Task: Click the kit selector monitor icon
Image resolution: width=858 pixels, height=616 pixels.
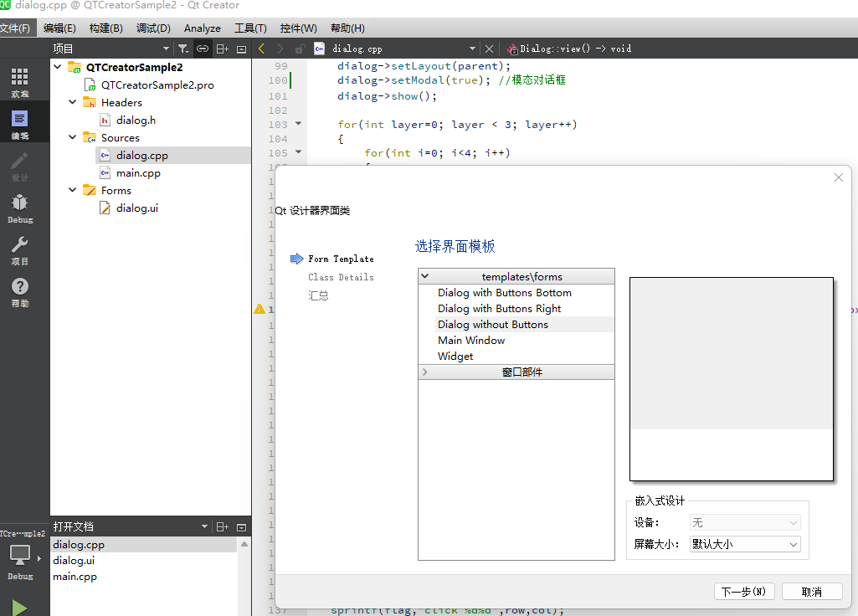Action: (x=20, y=555)
